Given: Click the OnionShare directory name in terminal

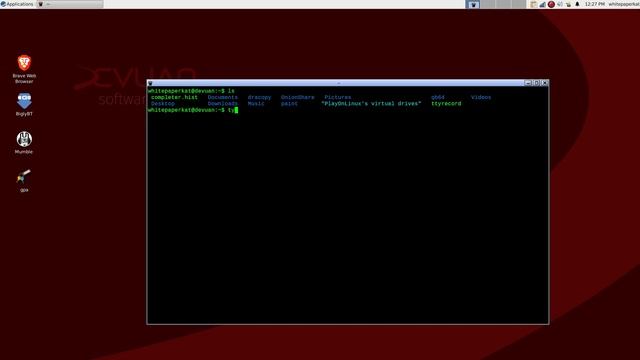Looking at the screenshot, I should (x=298, y=97).
